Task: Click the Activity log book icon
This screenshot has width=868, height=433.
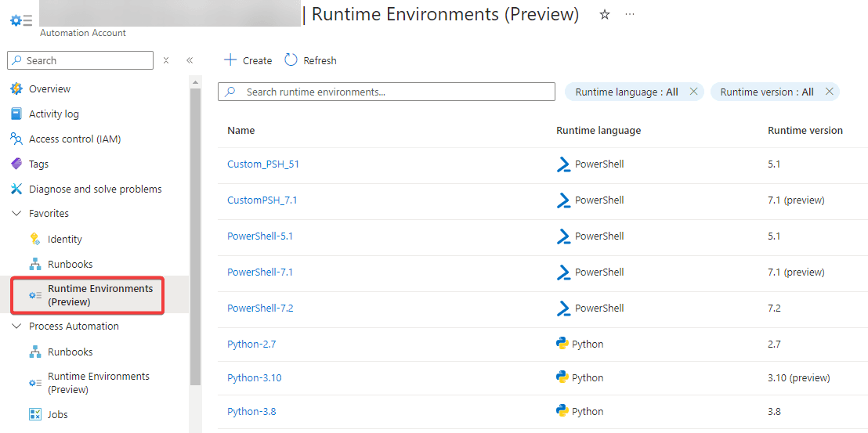Action: point(16,114)
